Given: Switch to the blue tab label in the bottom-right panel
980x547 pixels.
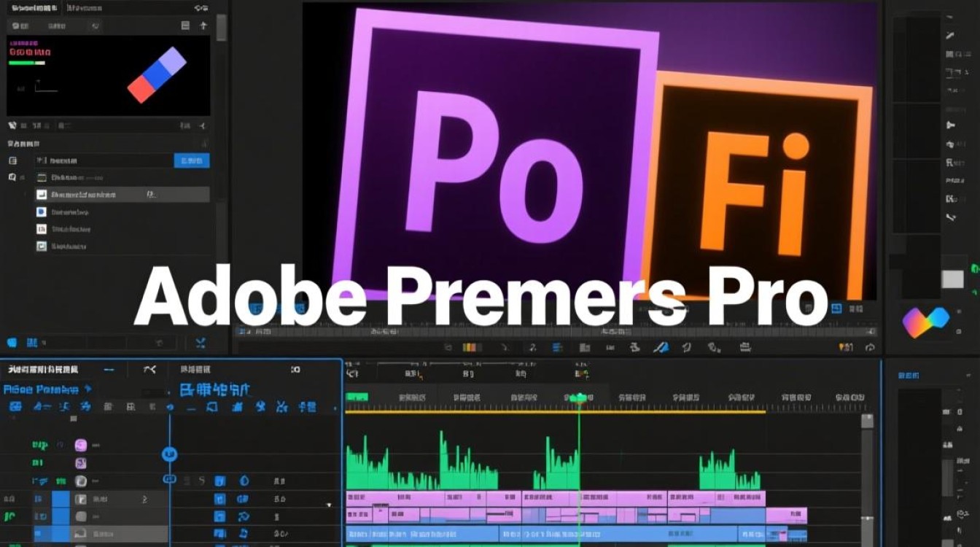Looking at the screenshot, I should (909, 375).
